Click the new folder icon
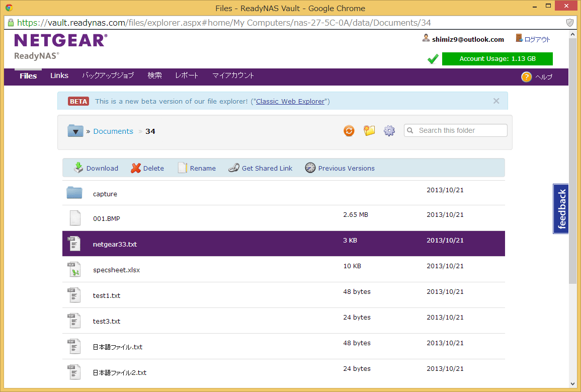581x392 pixels. (x=369, y=131)
